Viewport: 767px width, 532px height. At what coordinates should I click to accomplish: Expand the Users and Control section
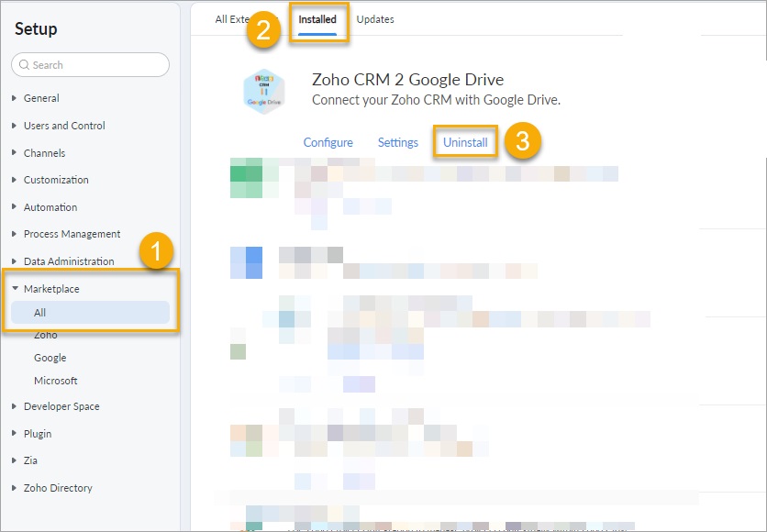click(14, 126)
